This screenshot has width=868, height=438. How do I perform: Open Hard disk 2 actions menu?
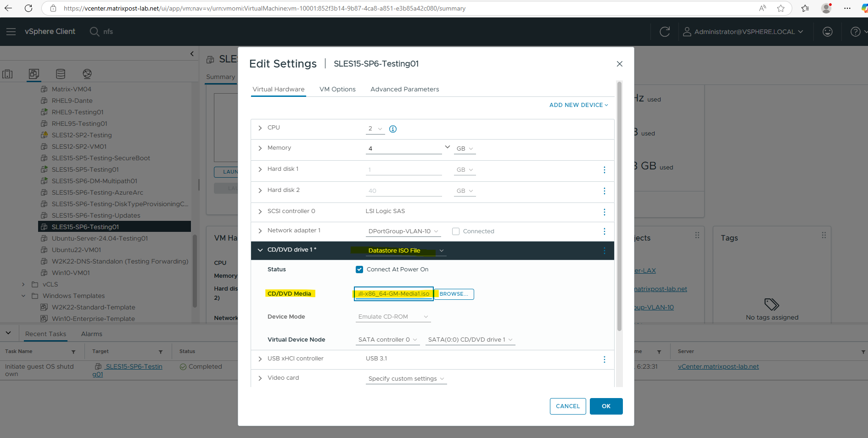coord(604,191)
